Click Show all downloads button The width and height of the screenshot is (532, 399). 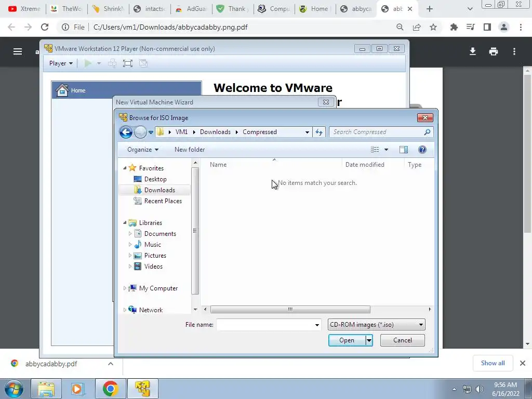493,363
